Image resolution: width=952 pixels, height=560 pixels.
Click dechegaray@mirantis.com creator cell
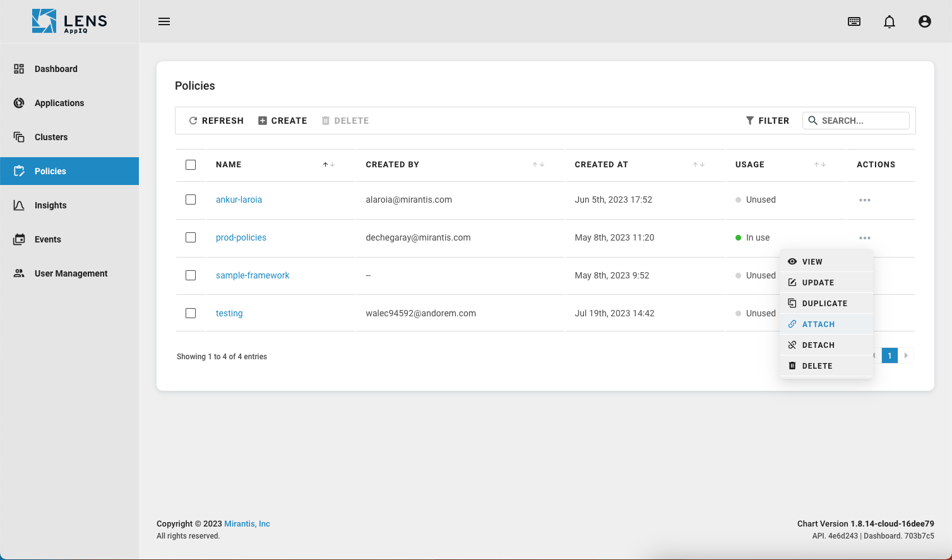418,237
